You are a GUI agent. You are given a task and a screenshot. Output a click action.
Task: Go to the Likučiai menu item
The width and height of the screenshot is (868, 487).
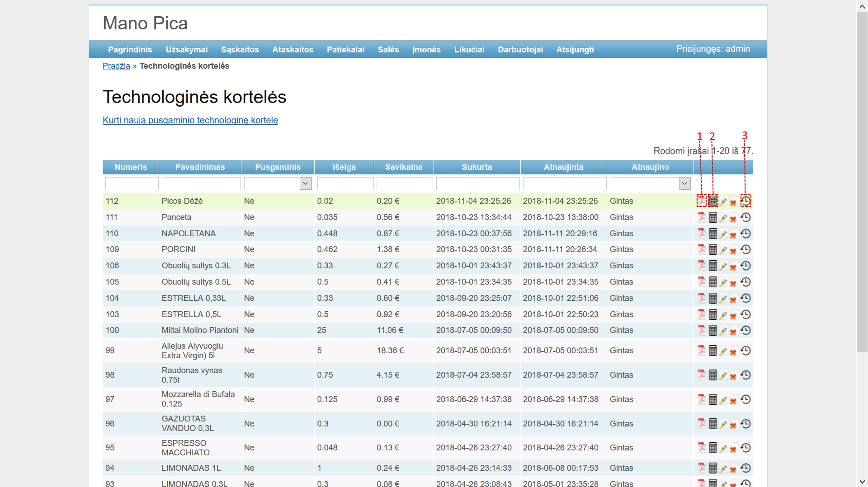point(469,50)
